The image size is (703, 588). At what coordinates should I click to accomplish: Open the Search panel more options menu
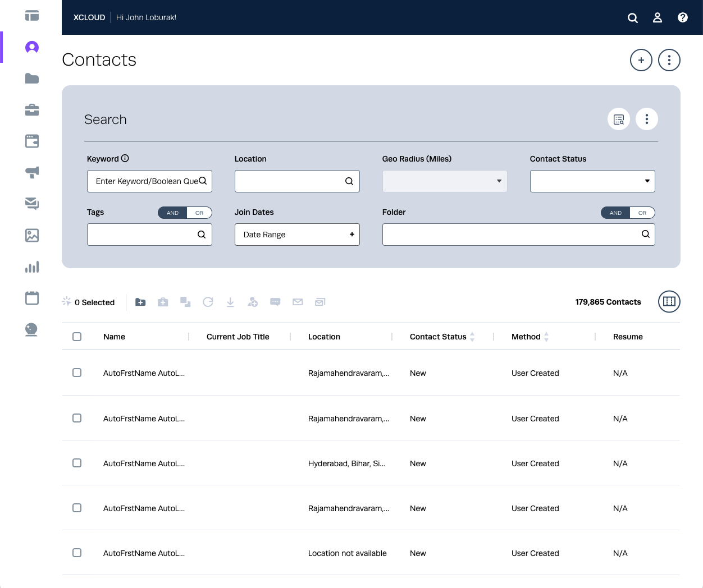(647, 119)
